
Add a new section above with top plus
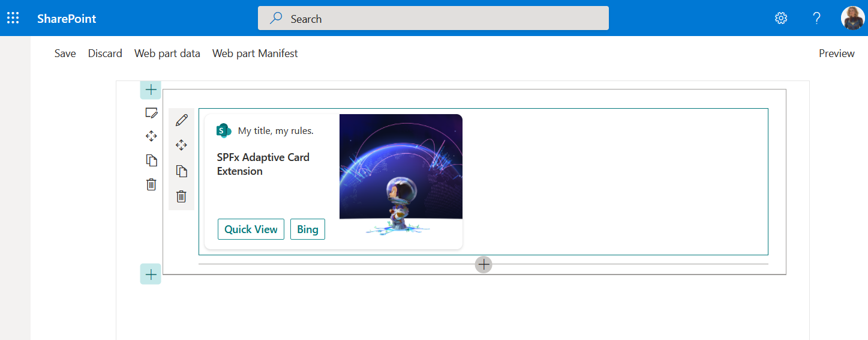pos(151,90)
